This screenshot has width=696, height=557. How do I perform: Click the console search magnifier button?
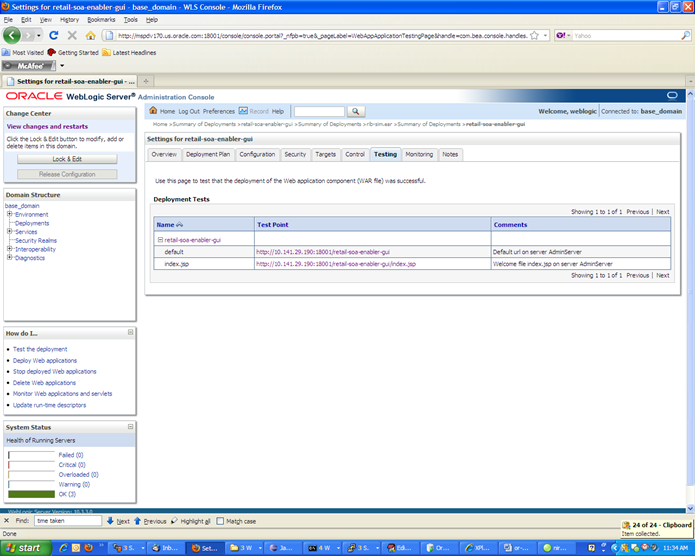click(x=356, y=111)
